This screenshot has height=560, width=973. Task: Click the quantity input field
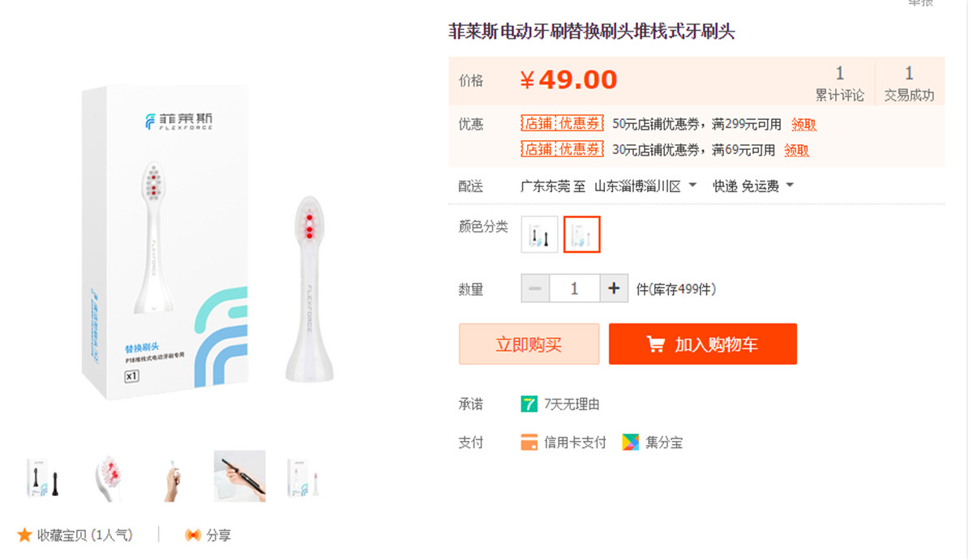(574, 289)
